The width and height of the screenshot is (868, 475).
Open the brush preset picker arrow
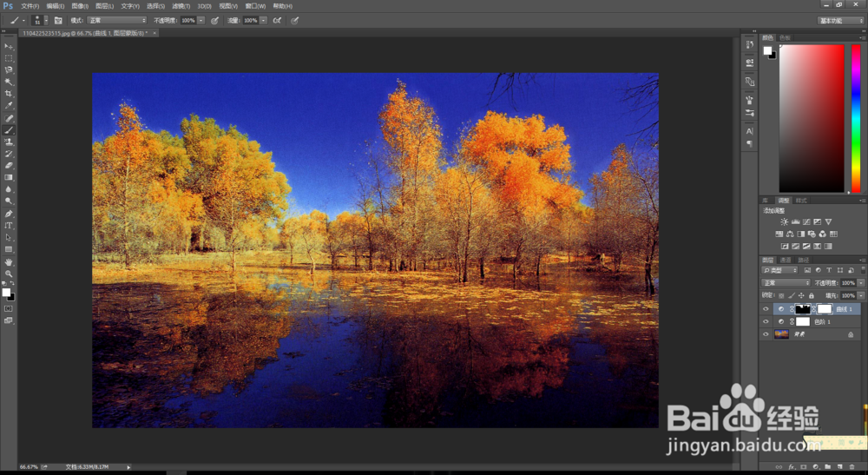[x=46, y=21]
